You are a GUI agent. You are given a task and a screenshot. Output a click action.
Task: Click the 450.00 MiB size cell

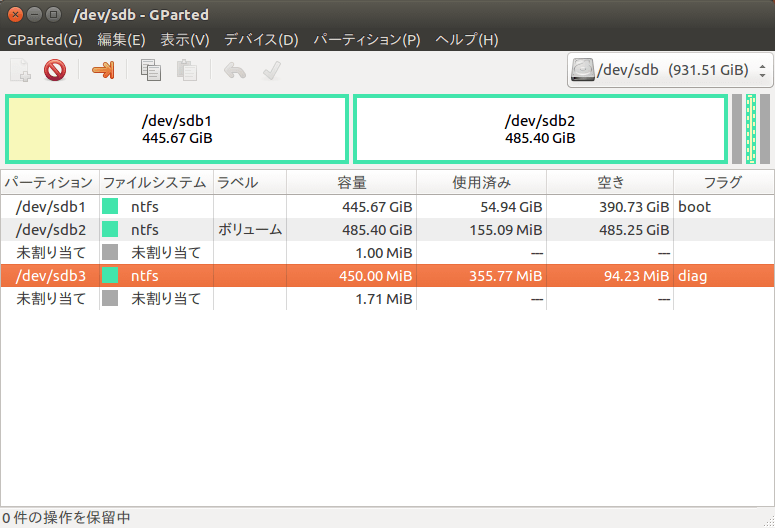tap(351, 275)
